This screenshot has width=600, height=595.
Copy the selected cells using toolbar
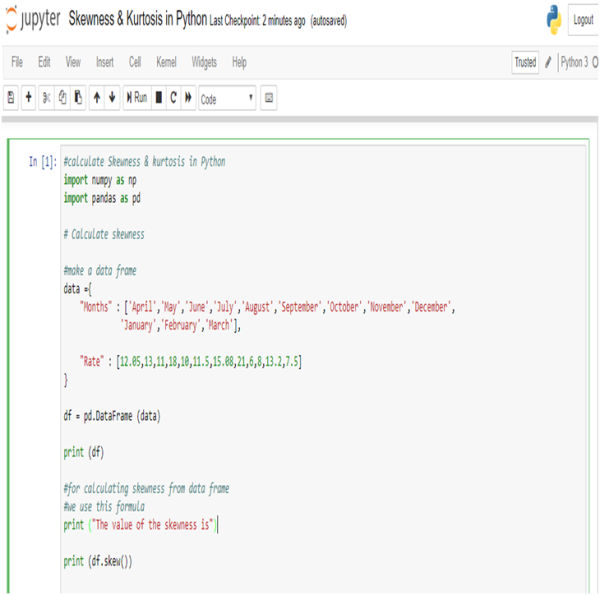tap(62, 99)
